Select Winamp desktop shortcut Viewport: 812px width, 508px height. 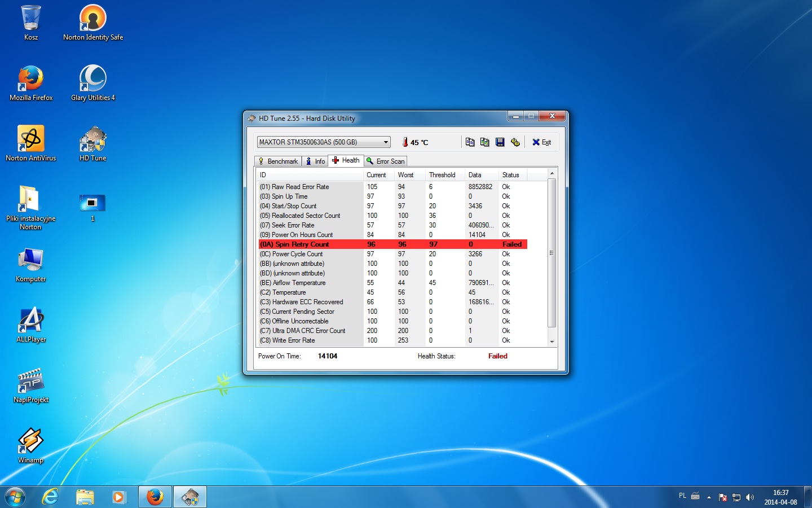click(31, 446)
